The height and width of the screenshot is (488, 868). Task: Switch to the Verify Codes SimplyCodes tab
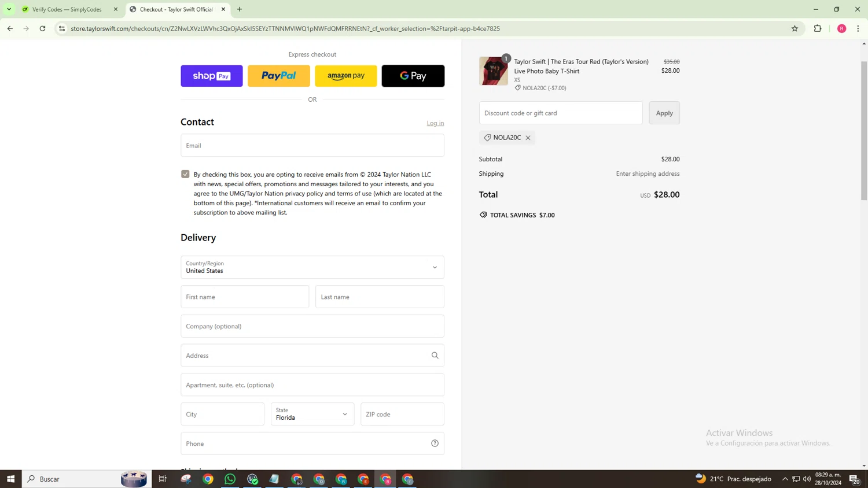click(x=67, y=9)
